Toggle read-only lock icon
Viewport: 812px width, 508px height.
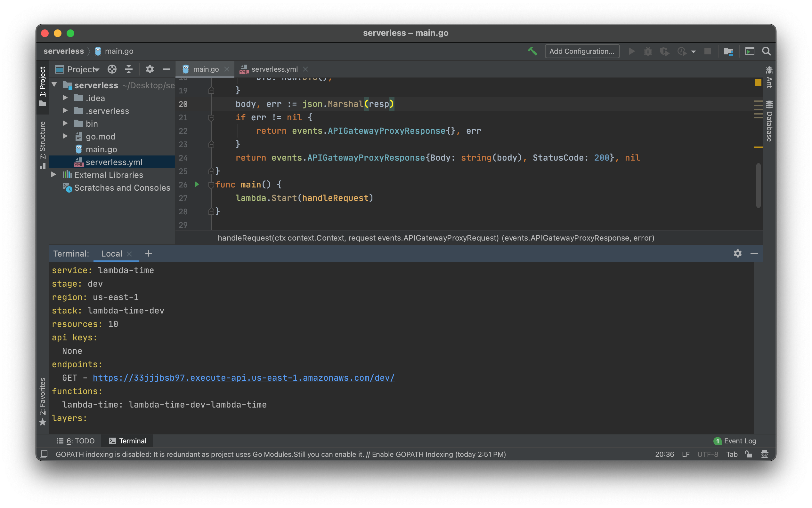[748, 454]
